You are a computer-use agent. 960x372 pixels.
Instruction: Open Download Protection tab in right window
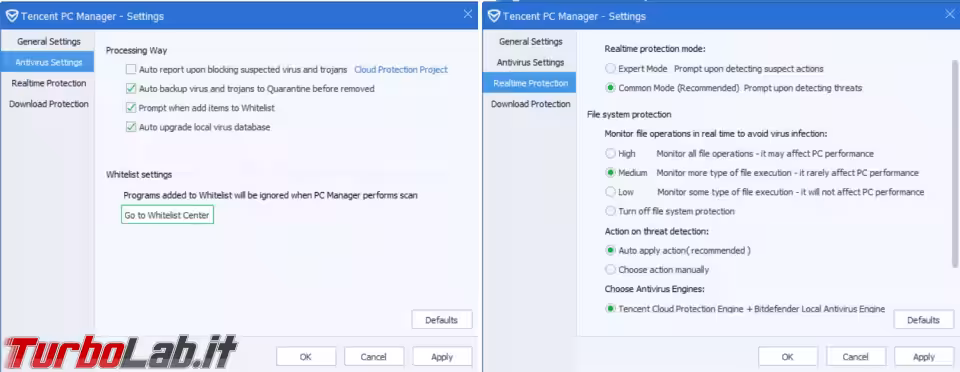(530, 104)
